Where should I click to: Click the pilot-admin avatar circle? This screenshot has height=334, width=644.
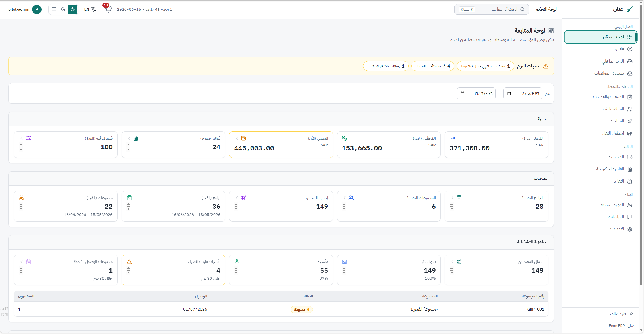[37, 9]
